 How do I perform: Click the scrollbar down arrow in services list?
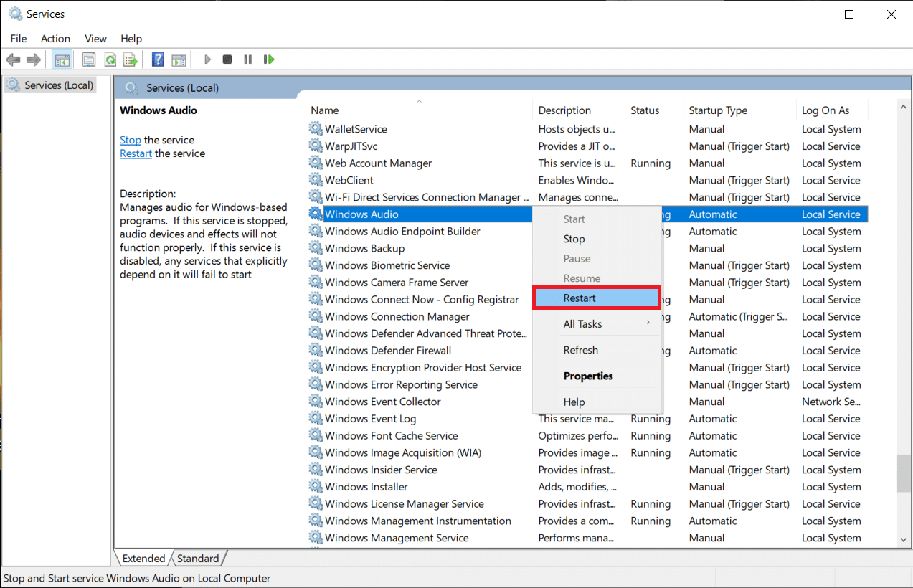[904, 539]
